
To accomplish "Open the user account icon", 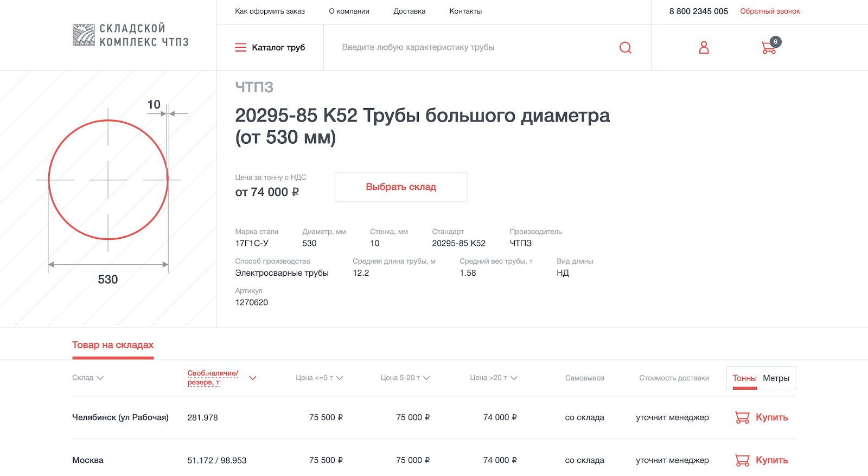I will 704,48.
